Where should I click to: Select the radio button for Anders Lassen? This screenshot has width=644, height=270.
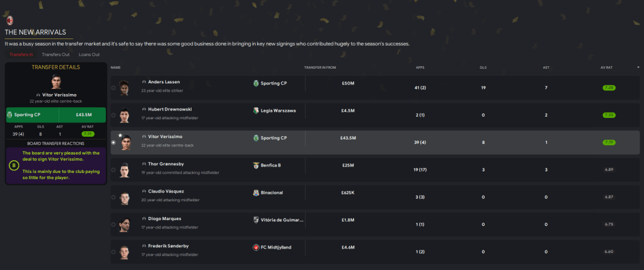[113, 88]
